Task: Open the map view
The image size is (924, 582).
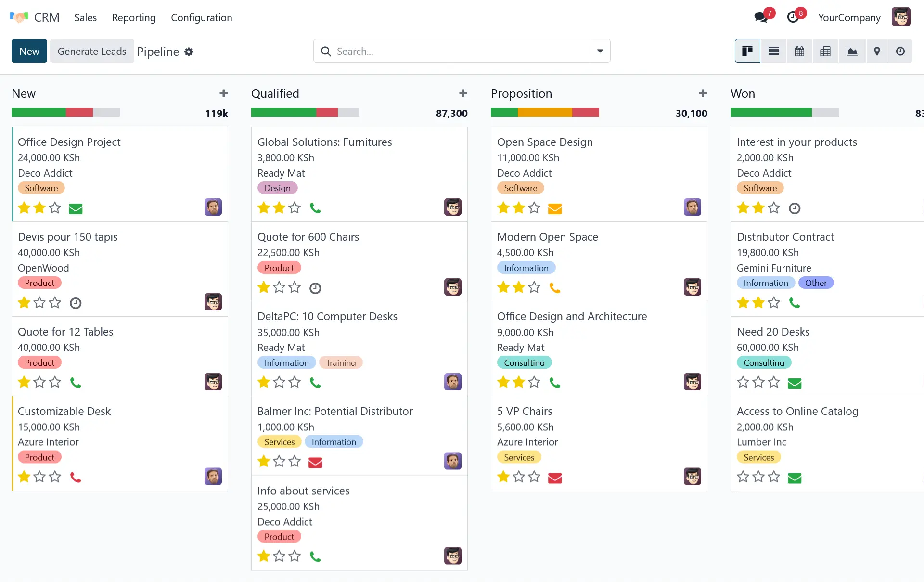Action: tap(877, 51)
